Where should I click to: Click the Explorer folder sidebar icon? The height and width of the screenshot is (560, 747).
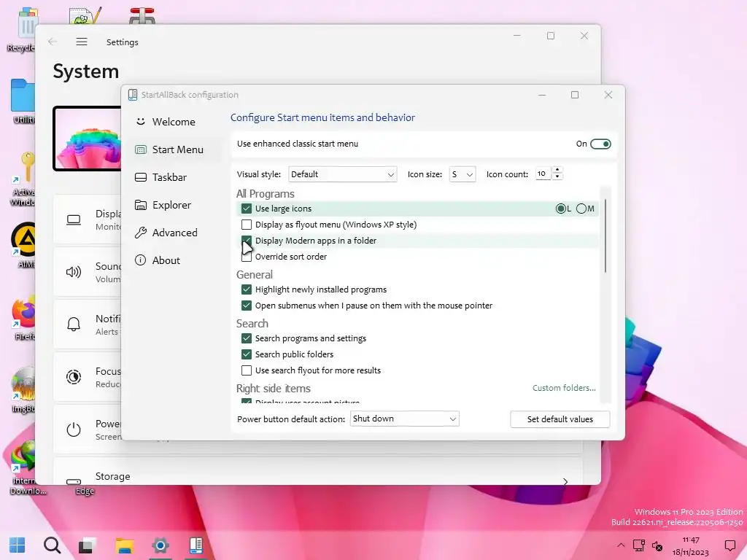pos(141,205)
